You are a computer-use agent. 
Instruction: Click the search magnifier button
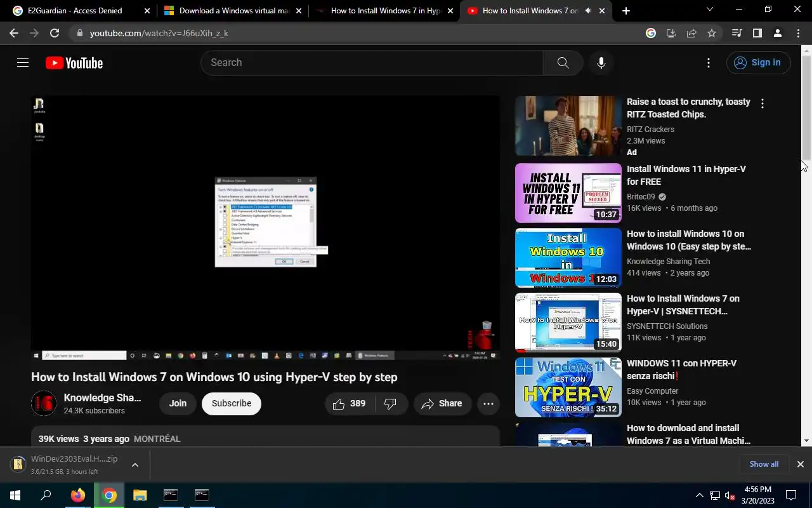coord(563,63)
